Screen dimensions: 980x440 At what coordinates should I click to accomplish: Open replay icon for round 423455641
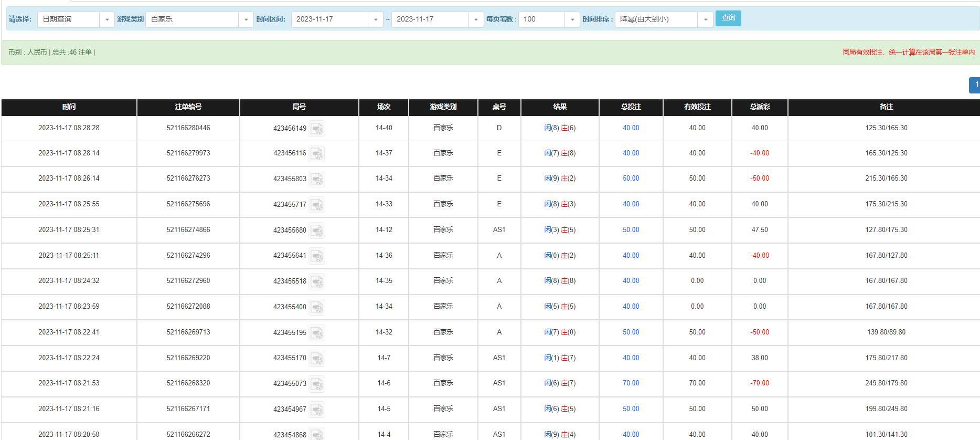(317, 256)
